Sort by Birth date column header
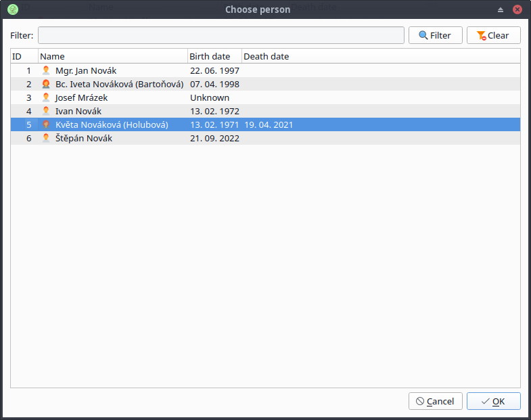 coord(214,56)
